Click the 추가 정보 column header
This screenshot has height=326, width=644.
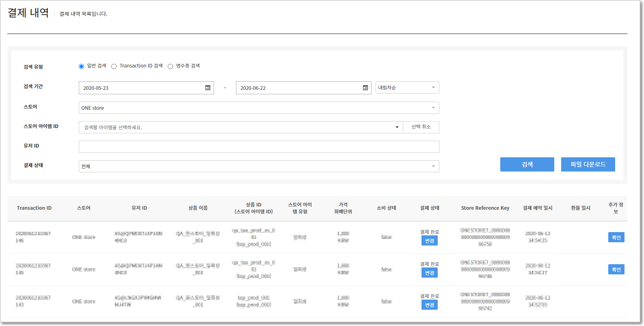pos(616,208)
